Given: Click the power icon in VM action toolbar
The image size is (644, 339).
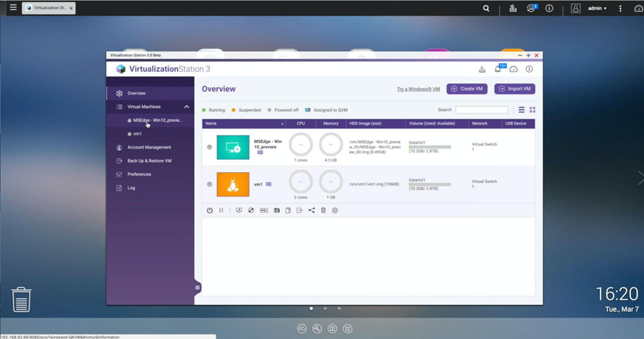Looking at the screenshot, I should coord(210,210).
